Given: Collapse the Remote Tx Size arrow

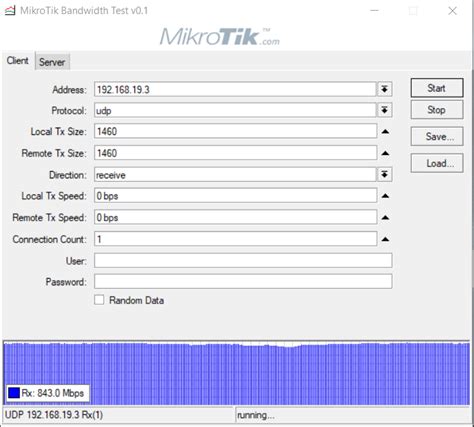Looking at the screenshot, I should 385,153.
